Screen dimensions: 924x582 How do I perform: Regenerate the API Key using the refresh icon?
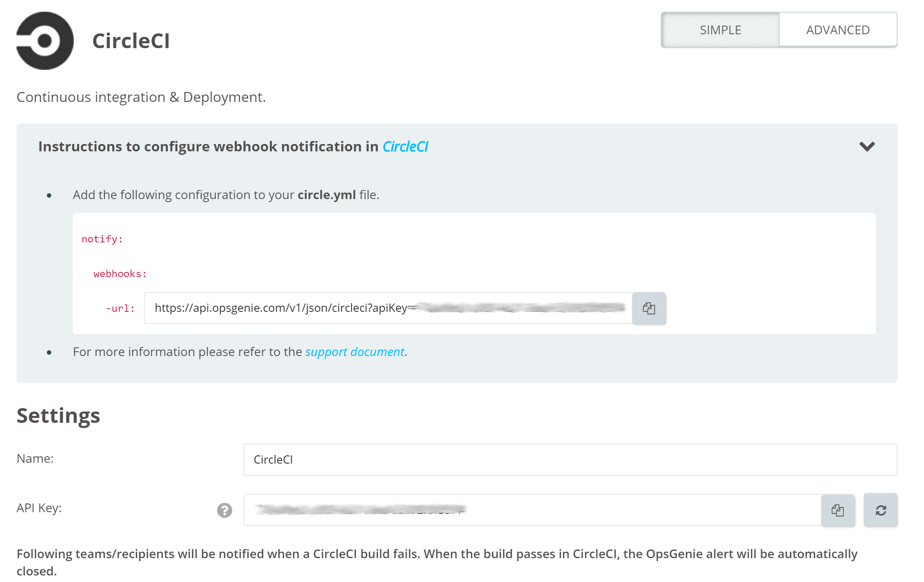tap(880, 510)
